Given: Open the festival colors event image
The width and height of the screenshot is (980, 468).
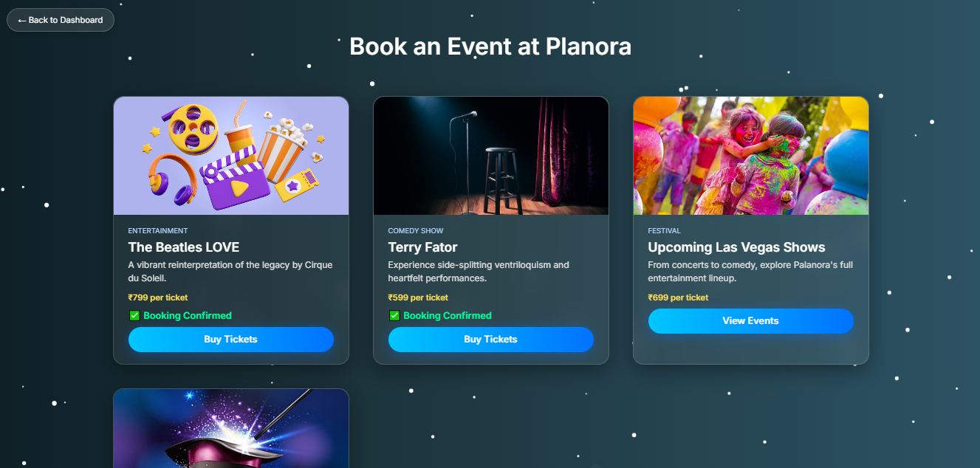Looking at the screenshot, I should click(750, 156).
